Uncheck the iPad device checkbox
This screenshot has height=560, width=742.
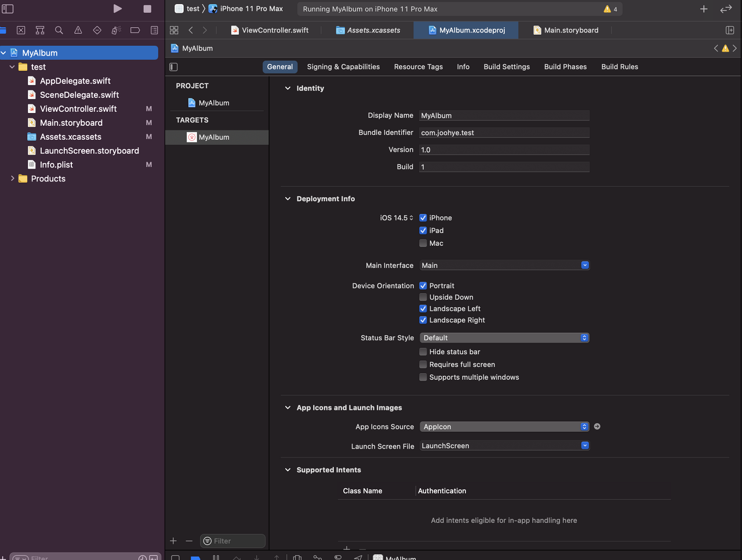423,231
